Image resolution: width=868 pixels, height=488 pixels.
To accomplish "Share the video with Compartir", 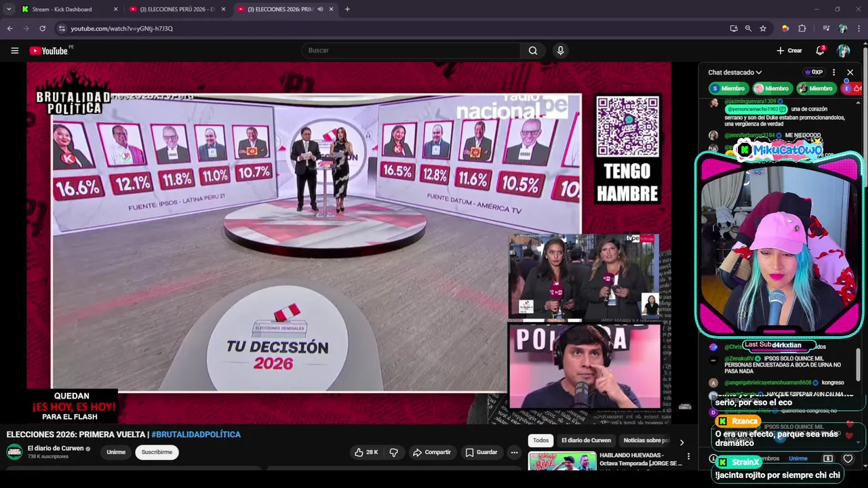I will 431,452.
